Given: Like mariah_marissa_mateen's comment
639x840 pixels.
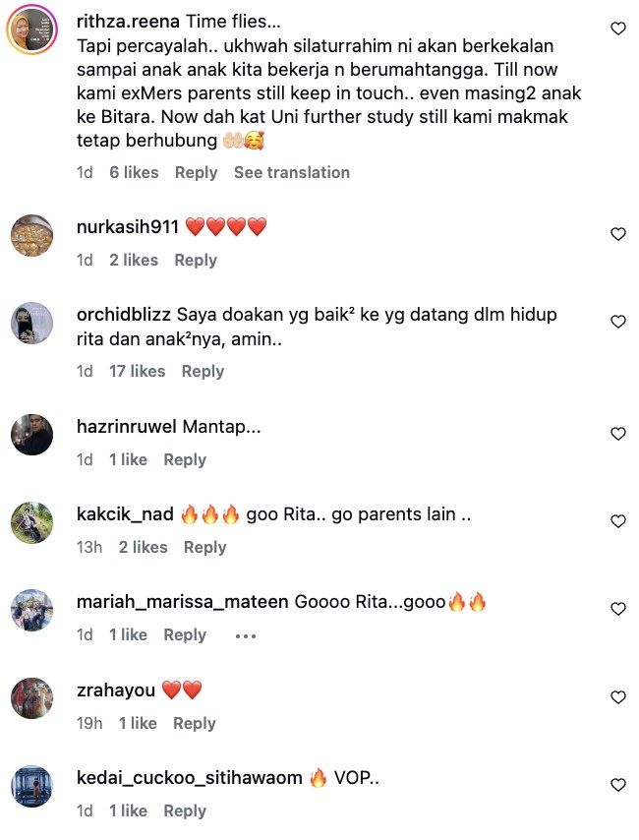Looking at the screenshot, I should pyautogui.click(x=618, y=609).
